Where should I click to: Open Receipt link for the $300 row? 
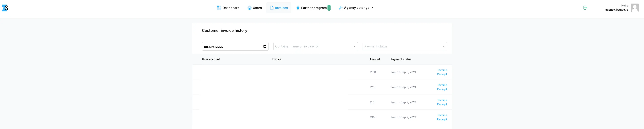click(442, 119)
